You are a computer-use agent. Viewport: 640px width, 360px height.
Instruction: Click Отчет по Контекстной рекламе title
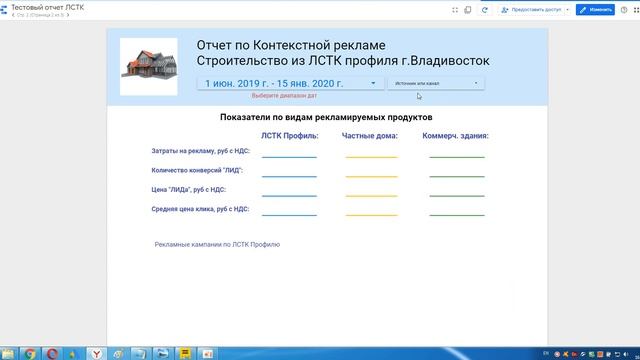291,45
